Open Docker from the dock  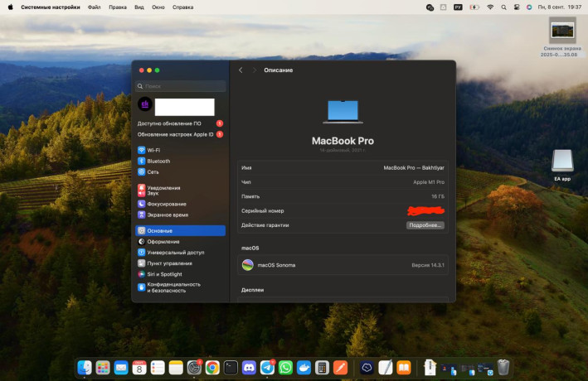(x=304, y=368)
